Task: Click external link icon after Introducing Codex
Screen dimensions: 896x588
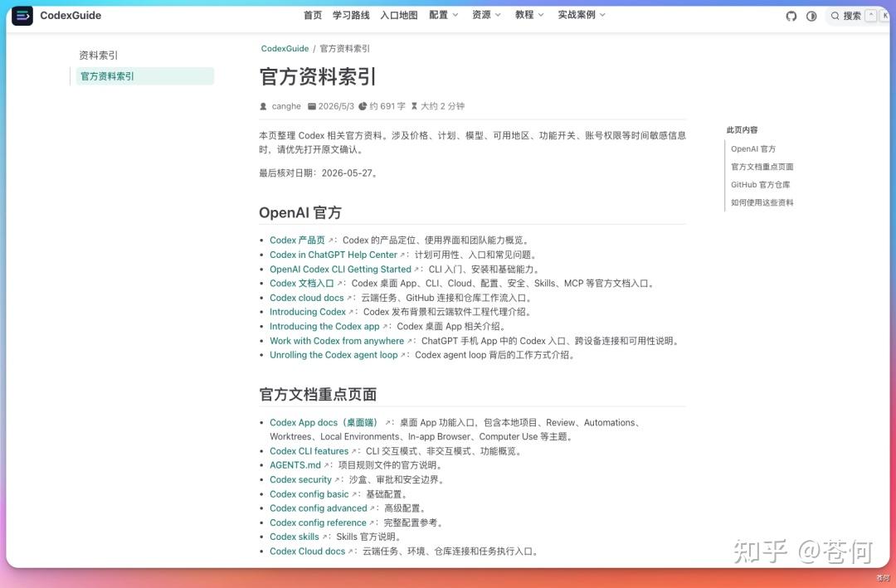Action: coord(352,312)
